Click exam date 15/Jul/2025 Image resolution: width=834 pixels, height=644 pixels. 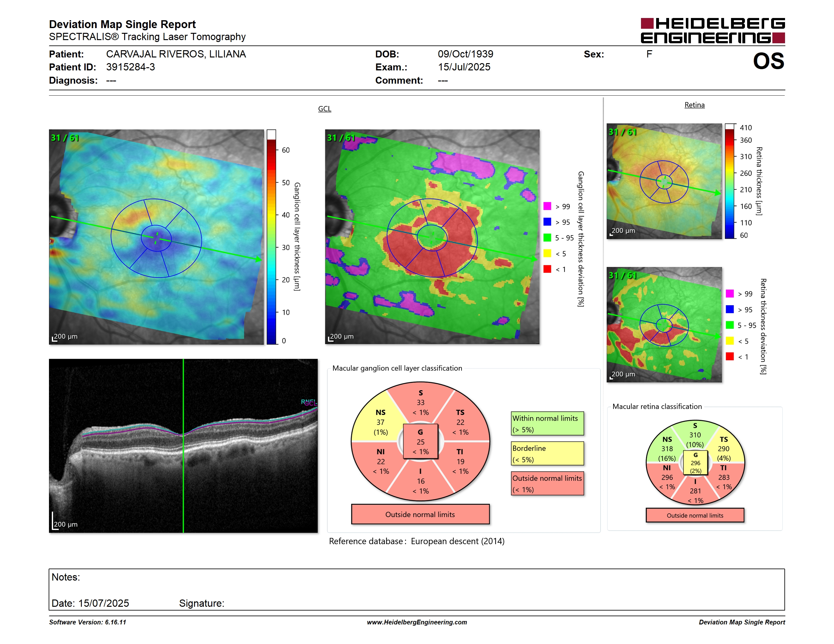[464, 67]
